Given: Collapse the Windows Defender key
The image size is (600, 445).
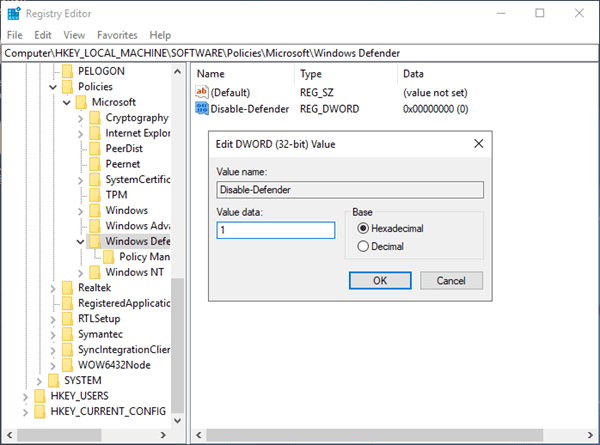Looking at the screenshot, I should click(x=80, y=242).
